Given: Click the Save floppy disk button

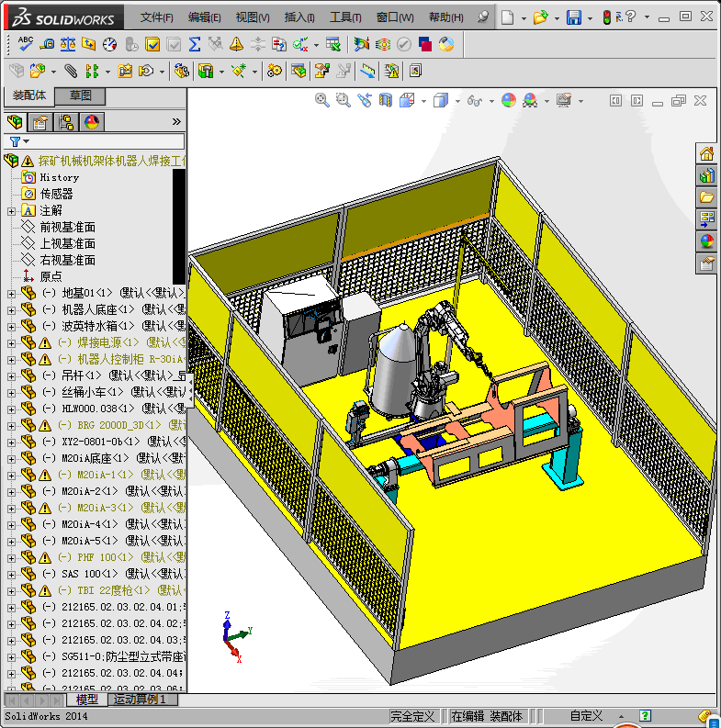Looking at the screenshot, I should pyautogui.click(x=574, y=17).
